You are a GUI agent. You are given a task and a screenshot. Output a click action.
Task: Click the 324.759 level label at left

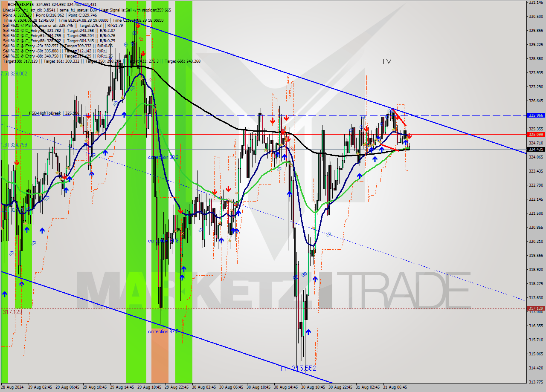pyautogui.click(x=15, y=145)
